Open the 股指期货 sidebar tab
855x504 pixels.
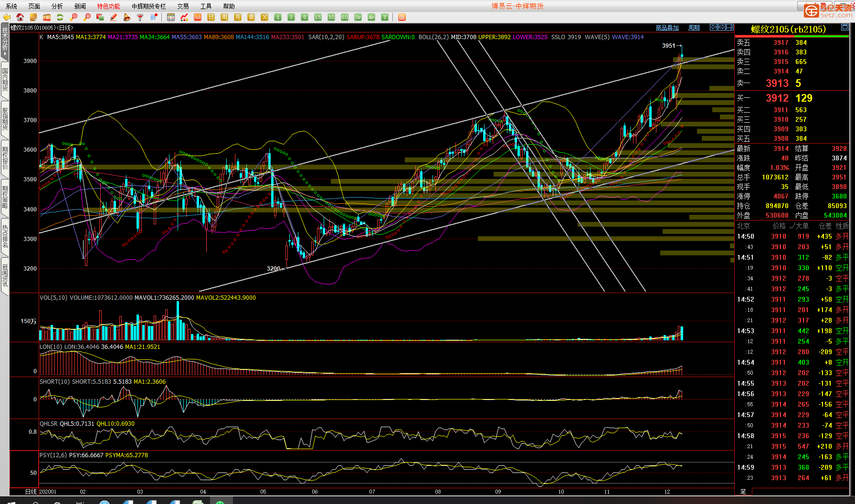pyautogui.click(x=5, y=119)
